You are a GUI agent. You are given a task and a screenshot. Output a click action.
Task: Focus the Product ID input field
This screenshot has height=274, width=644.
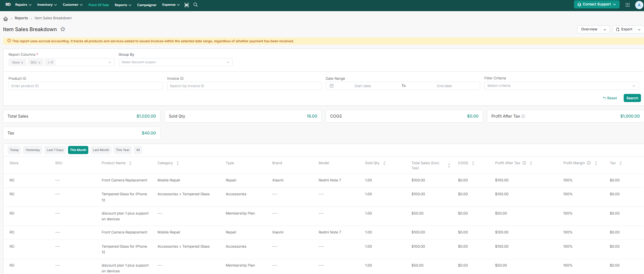coord(86,86)
